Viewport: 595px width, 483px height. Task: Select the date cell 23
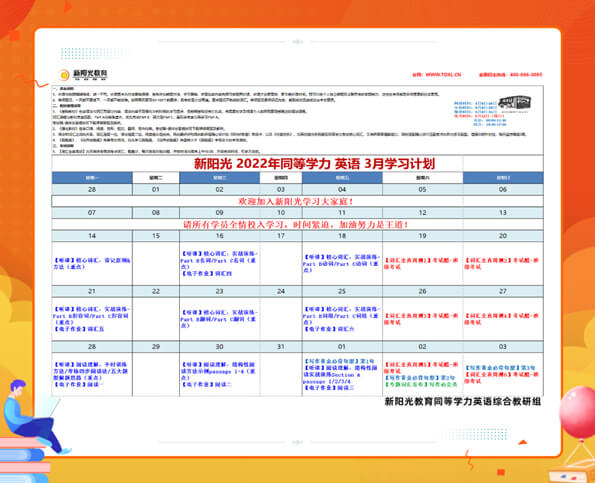pyautogui.click(x=219, y=291)
